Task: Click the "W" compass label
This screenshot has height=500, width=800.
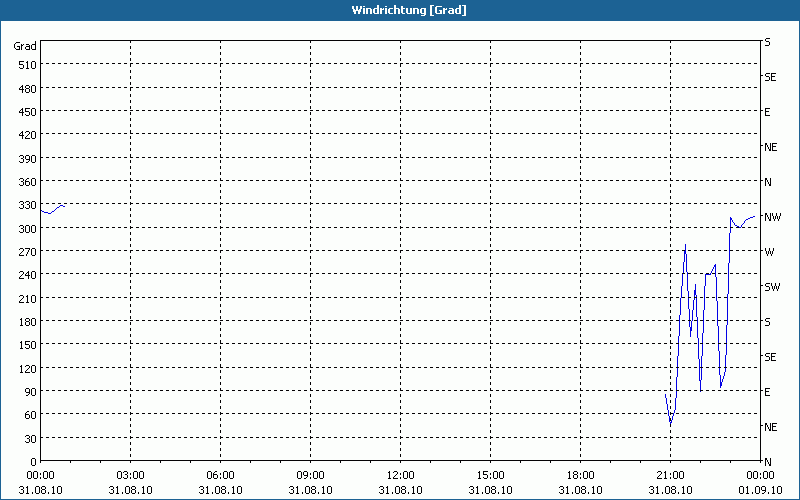Action: 769,252
